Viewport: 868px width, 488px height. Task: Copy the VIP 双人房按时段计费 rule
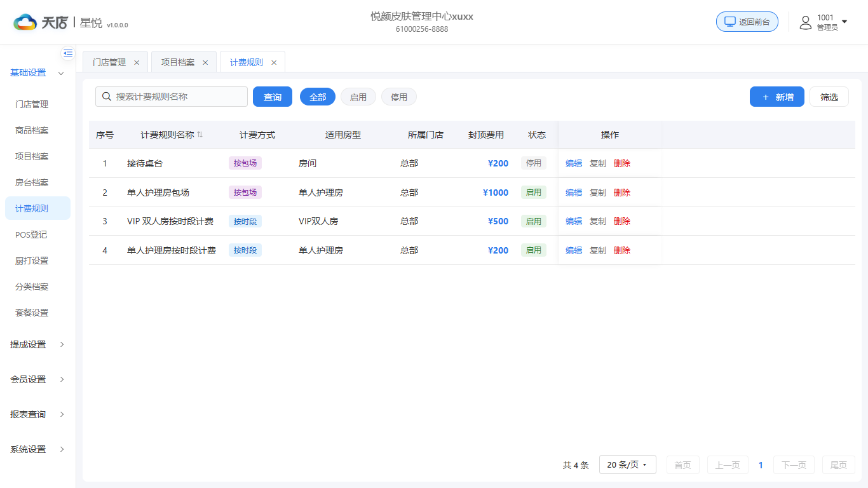click(x=598, y=221)
